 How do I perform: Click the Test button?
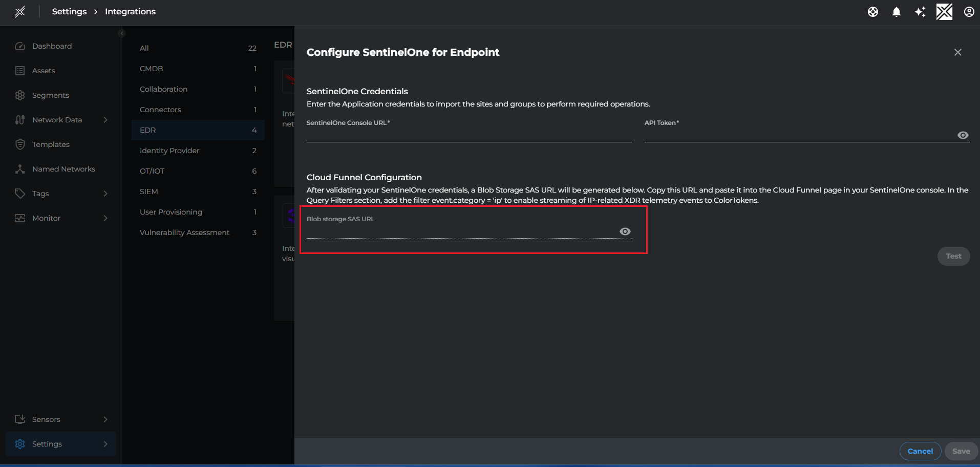(x=953, y=256)
